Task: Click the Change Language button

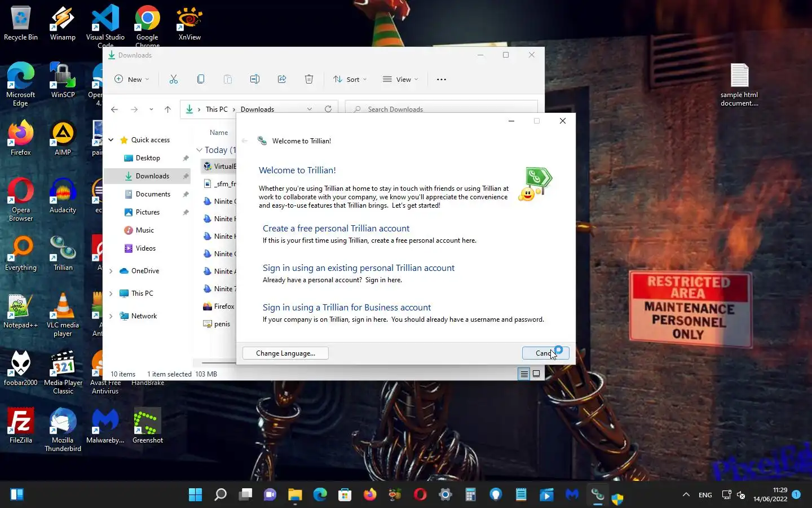Action: pyautogui.click(x=285, y=353)
